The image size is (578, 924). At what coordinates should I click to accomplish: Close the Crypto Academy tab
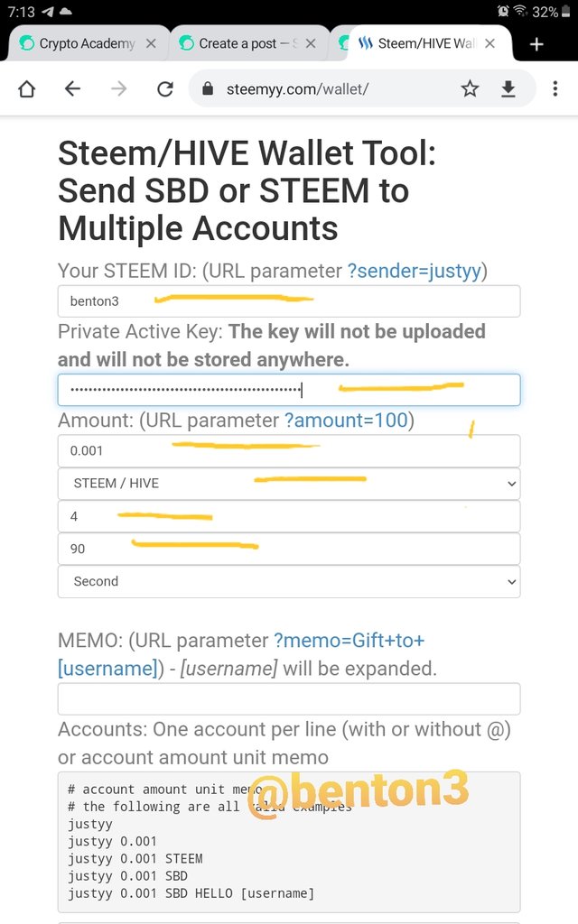coord(151,43)
